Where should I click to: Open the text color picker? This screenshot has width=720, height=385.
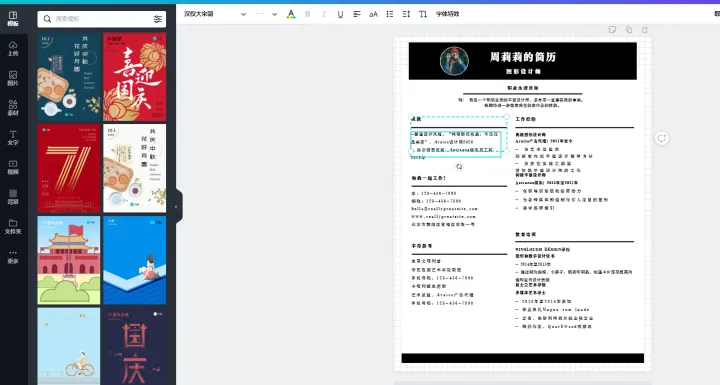(291, 14)
